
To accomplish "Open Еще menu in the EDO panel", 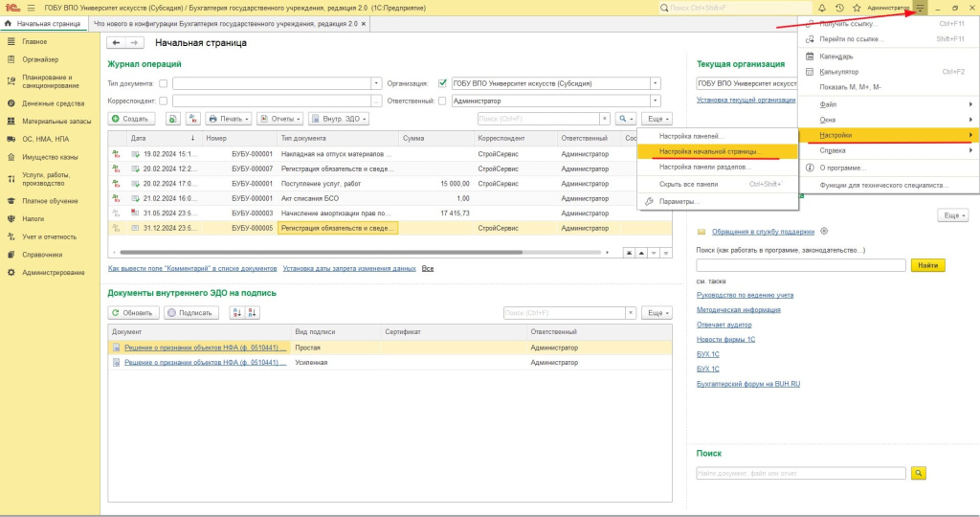I will click(x=657, y=312).
